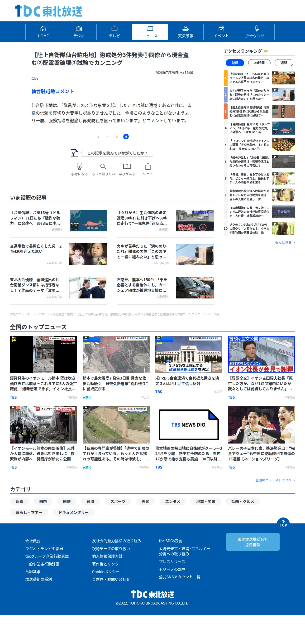Open バレー男子日本代表 news thumbnail

pyautogui.click(x=261, y=424)
